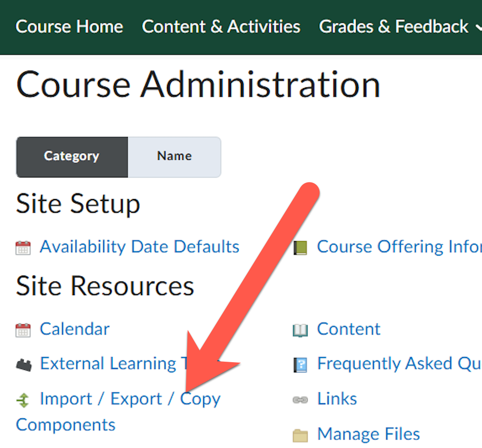
Task: Click the block icon beside External Learning Tools
Action: (23, 365)
